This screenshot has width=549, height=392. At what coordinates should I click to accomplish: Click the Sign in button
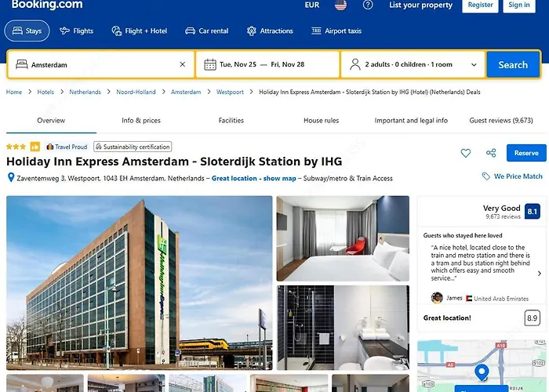519,5
